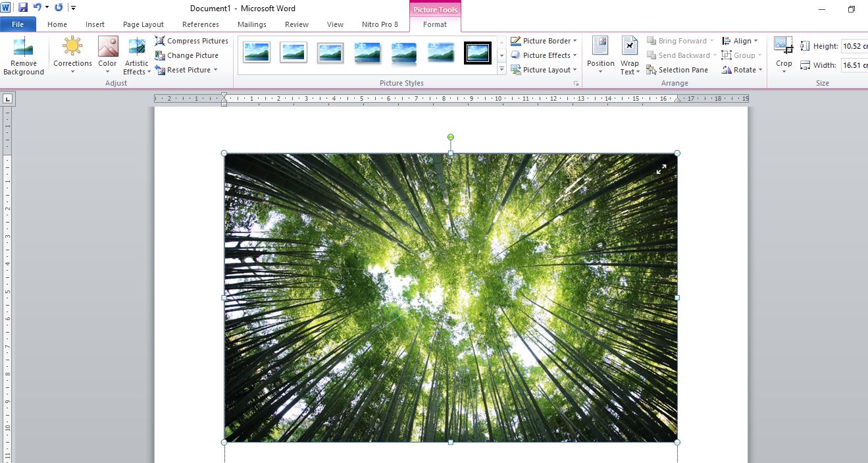
Task: Open the Selection Pane
Action: pyautogui.click(x=678, y=70)
